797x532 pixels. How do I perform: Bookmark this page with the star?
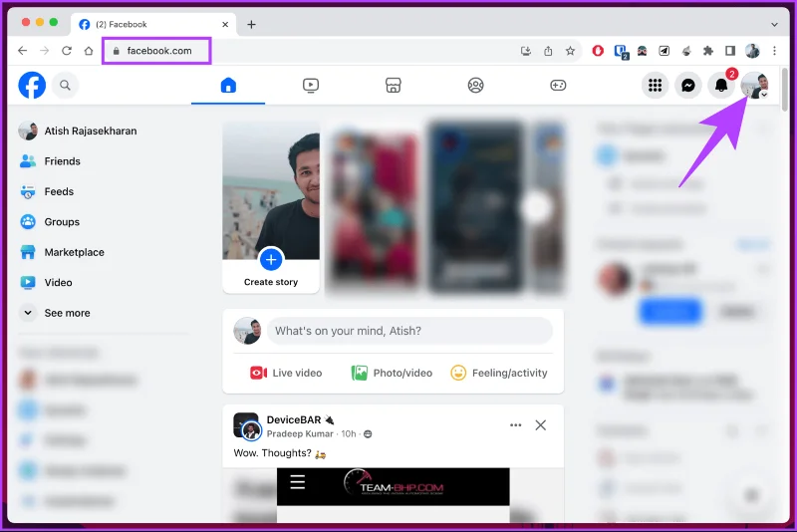[570, 51]
